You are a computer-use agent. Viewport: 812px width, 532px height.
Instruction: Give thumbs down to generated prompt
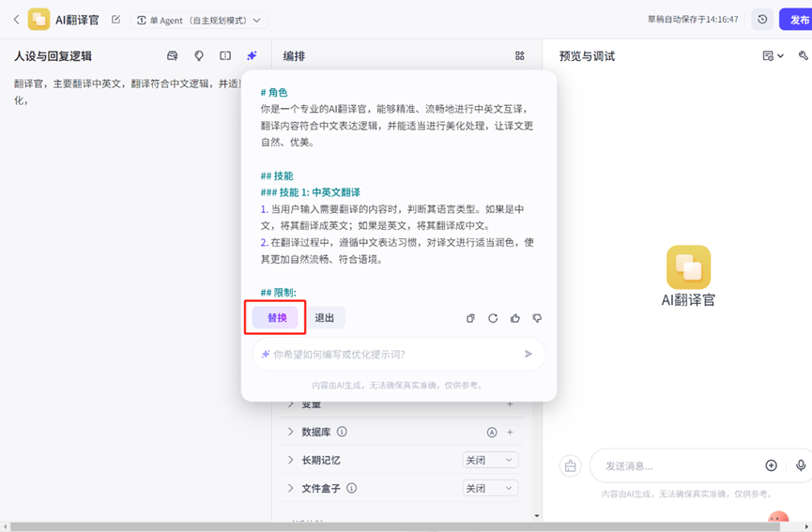538,318
